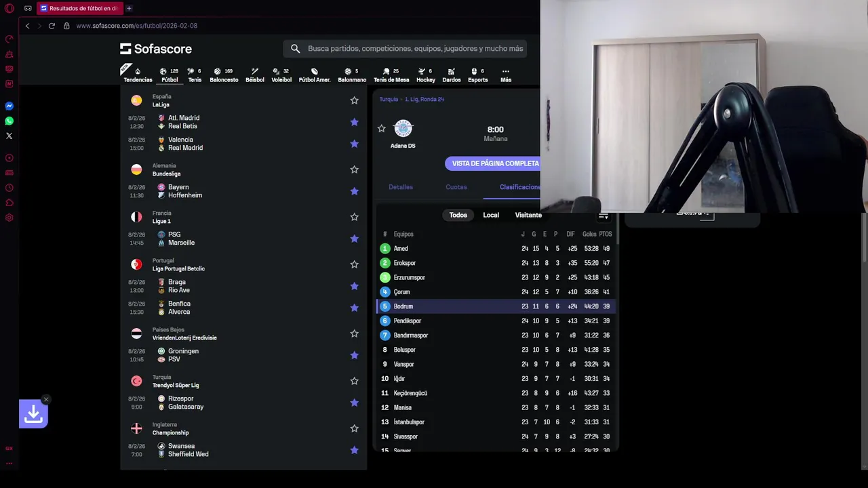The width and height of the screenshot is (868, 488).
Task: Open the Bodrum team row
Action: pos(496,306)
